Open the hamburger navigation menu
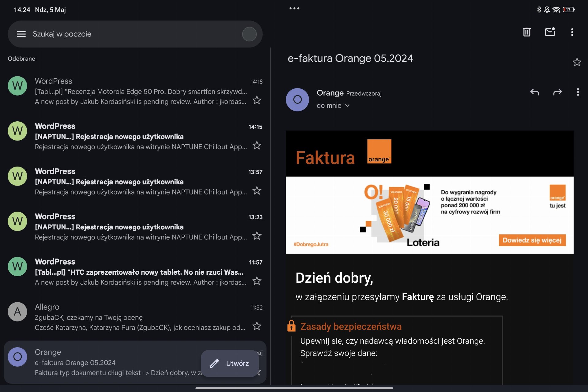 pos(21,34)
